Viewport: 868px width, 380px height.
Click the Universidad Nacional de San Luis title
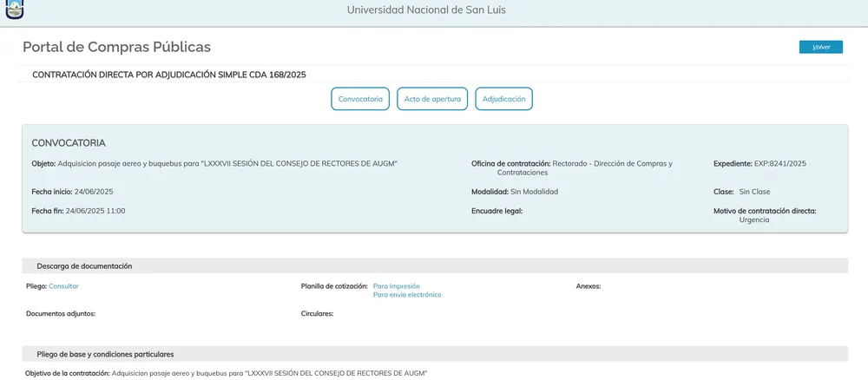point(426,10)
